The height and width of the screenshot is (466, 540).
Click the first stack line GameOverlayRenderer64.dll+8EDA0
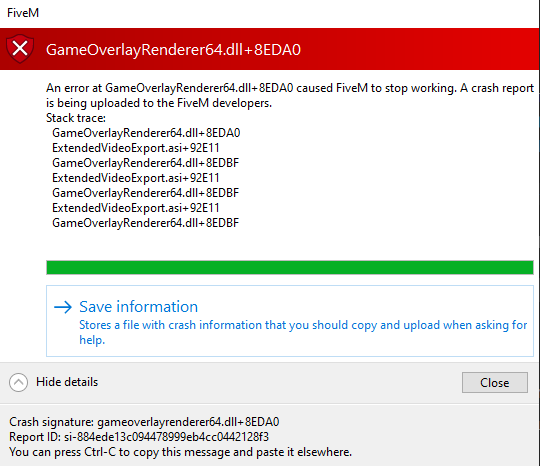point(146,133)
